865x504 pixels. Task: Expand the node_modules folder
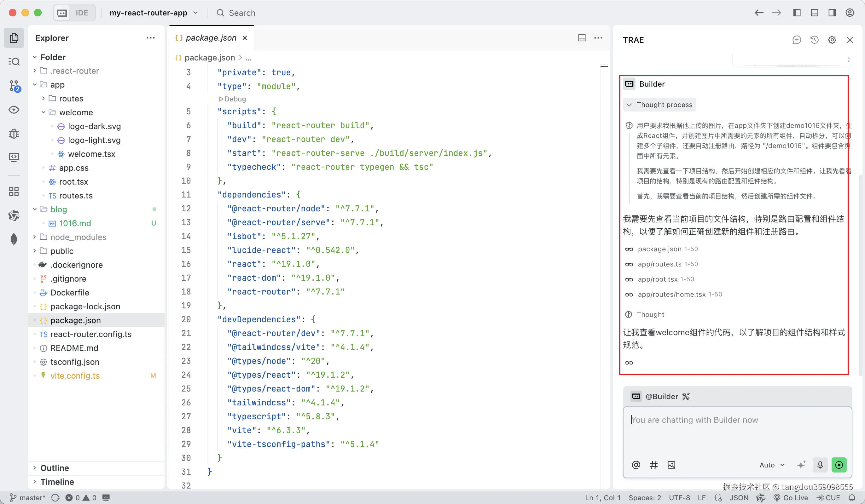(x=78, y=237)
